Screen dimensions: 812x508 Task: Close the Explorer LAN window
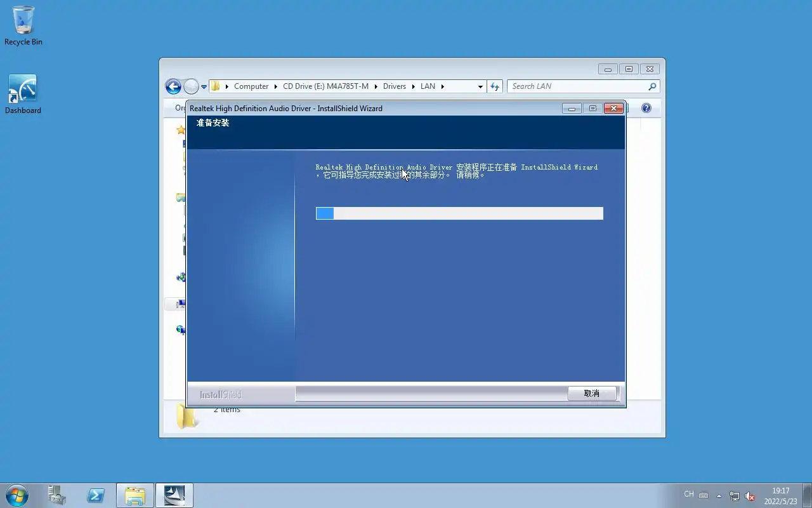coord(650,69)
